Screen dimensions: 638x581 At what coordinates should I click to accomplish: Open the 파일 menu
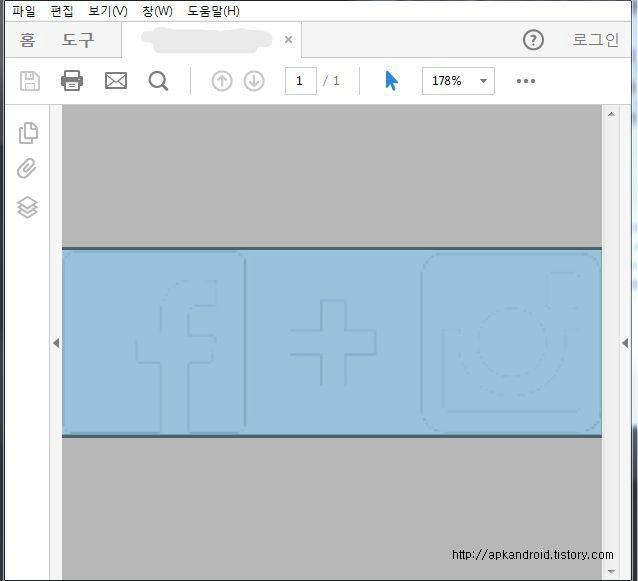(24, 11)
